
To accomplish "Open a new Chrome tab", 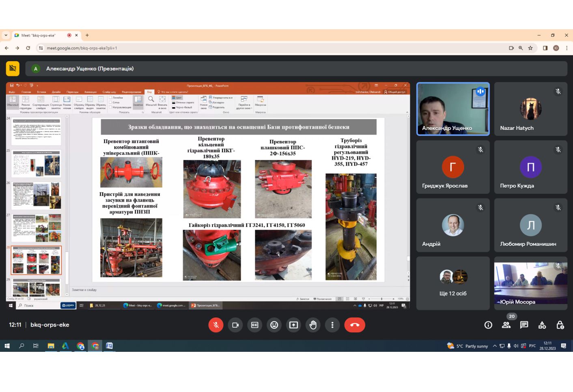I will [87, 35].
